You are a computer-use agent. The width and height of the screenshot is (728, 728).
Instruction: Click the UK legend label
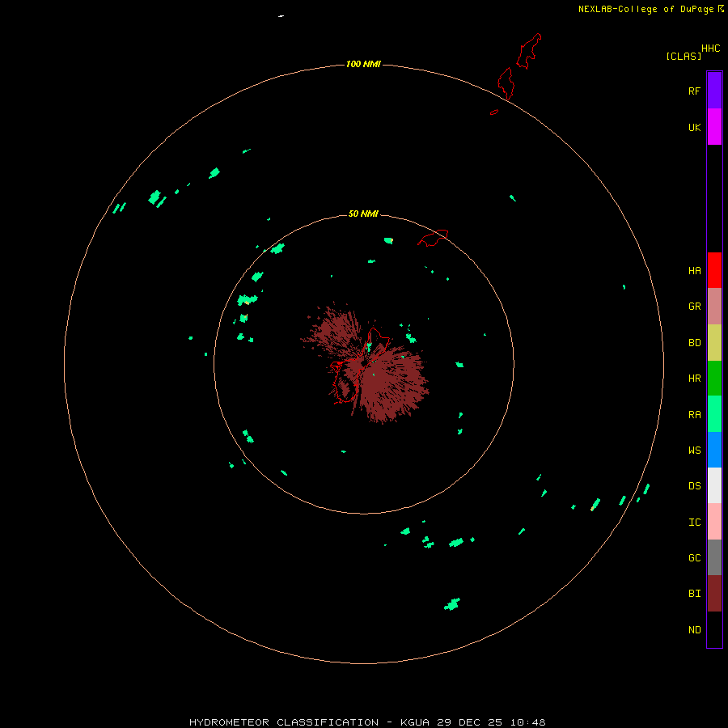(694, 127)
